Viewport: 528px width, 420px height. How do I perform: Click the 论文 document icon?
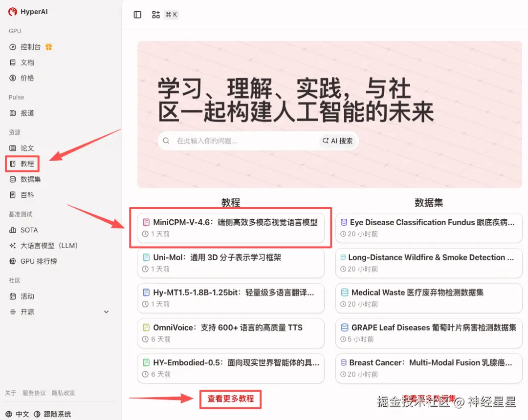[13, 148]
